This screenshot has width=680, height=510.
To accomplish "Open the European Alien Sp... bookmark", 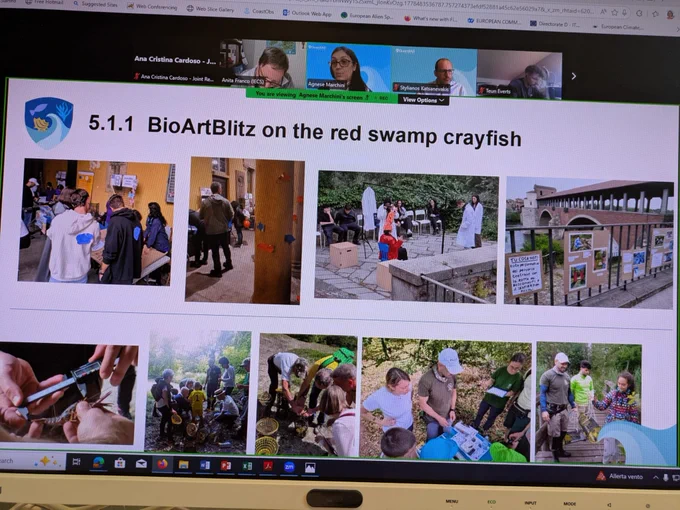I will 367,16.
